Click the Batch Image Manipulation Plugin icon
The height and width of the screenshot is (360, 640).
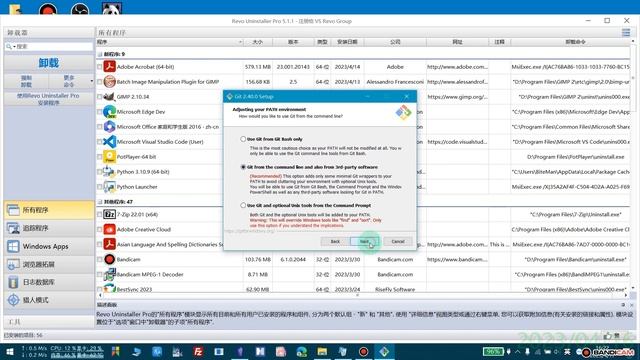(109, 82)
